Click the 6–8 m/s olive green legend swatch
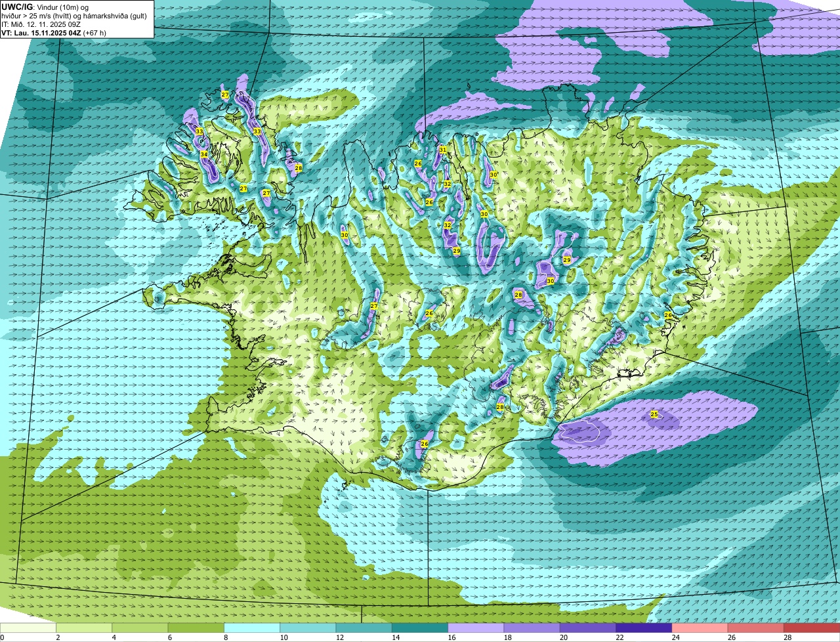The width and height of the screenshot is (840, 642). click(196, 628)
